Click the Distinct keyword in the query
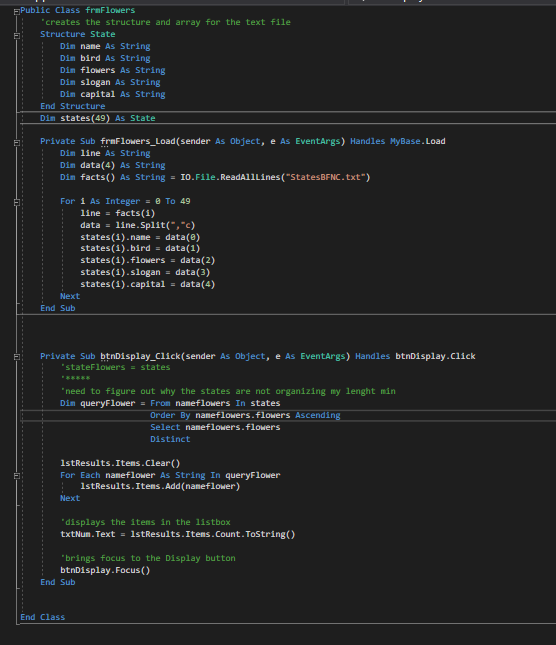Screen dimensions: 556x645 click(x=170, y=439)
